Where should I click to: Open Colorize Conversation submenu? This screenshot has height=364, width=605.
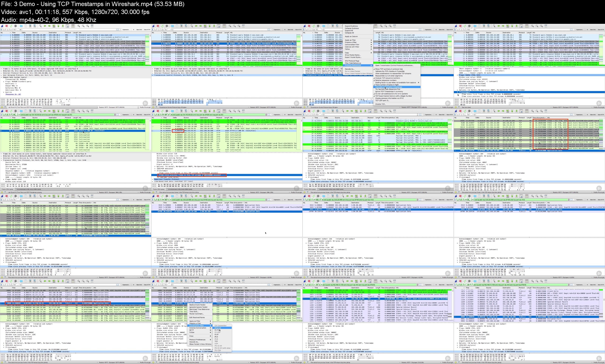pos(200,328)
